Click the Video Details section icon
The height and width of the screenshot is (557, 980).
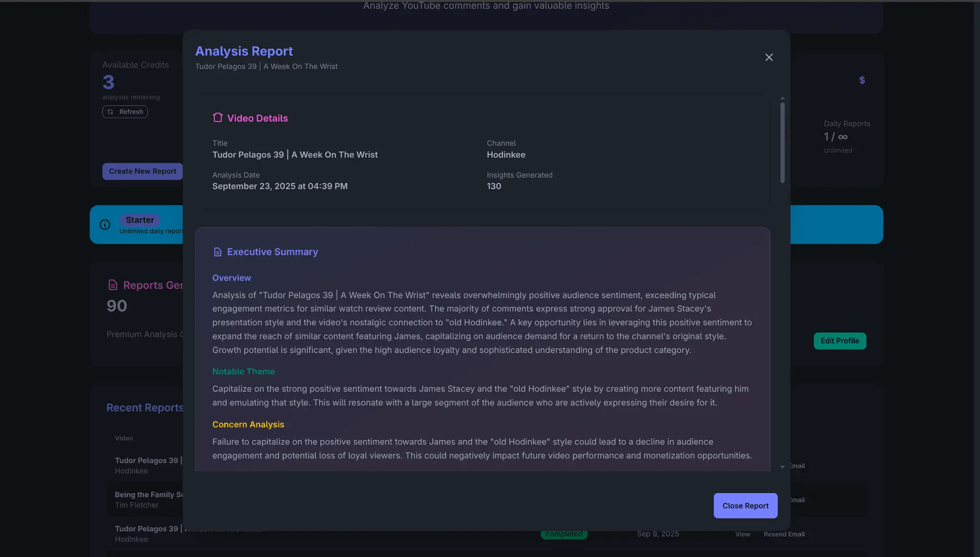218,118
